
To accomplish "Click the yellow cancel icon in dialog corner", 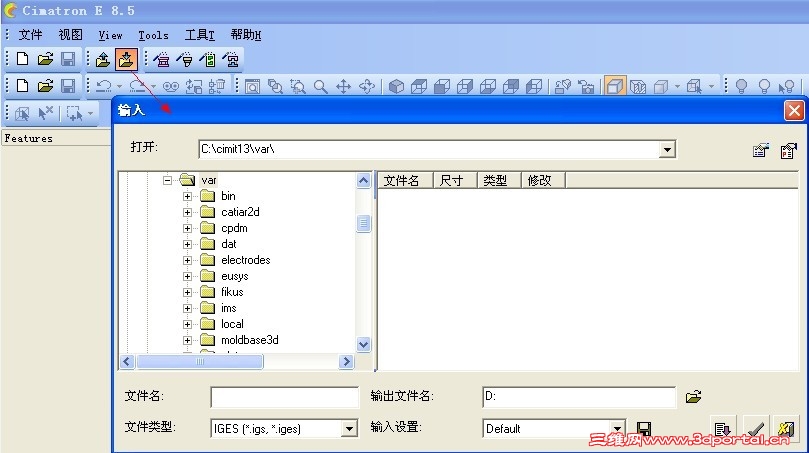I will 786,428.
